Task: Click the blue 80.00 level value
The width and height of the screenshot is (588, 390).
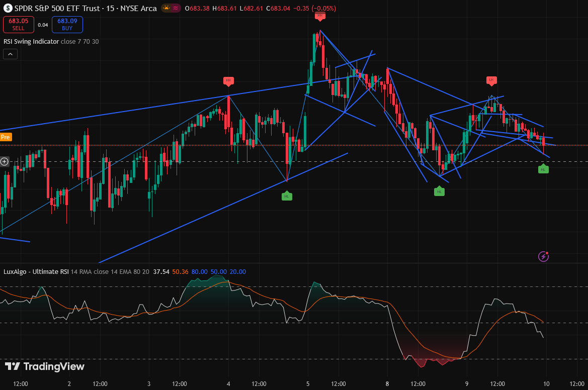Action: click(x=200, y=271)
